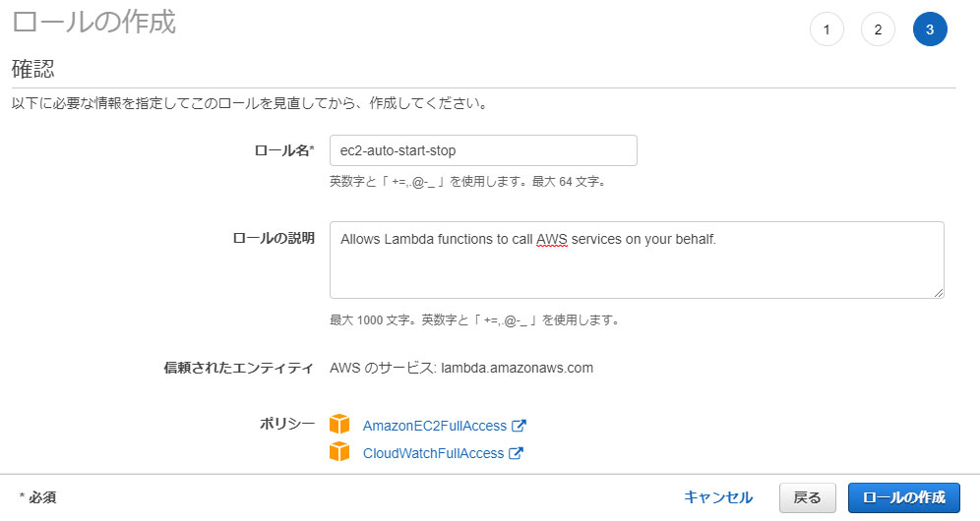Select the highlighted step 3 circle
Image resolution: width=980 pixels, height=521 pixels.
[x=930, y=29]
